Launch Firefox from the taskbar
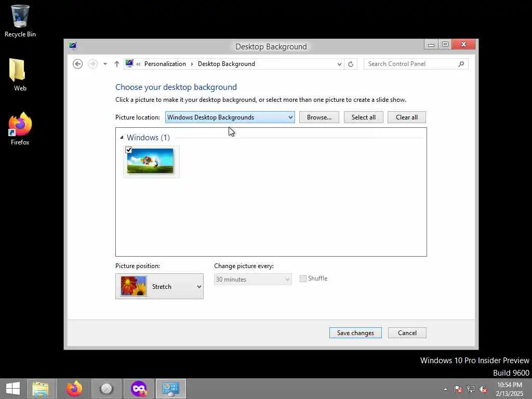This screenshot has height=399, width=532. [74, 389]
